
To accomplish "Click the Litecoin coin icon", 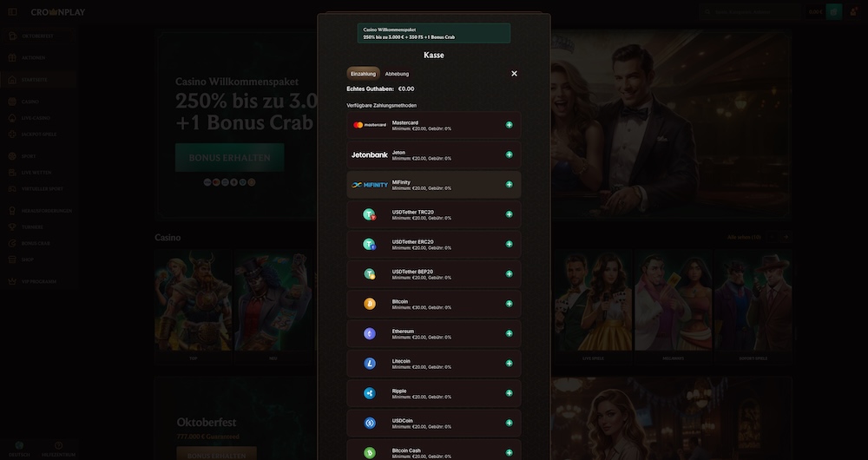I will (369, 364).
